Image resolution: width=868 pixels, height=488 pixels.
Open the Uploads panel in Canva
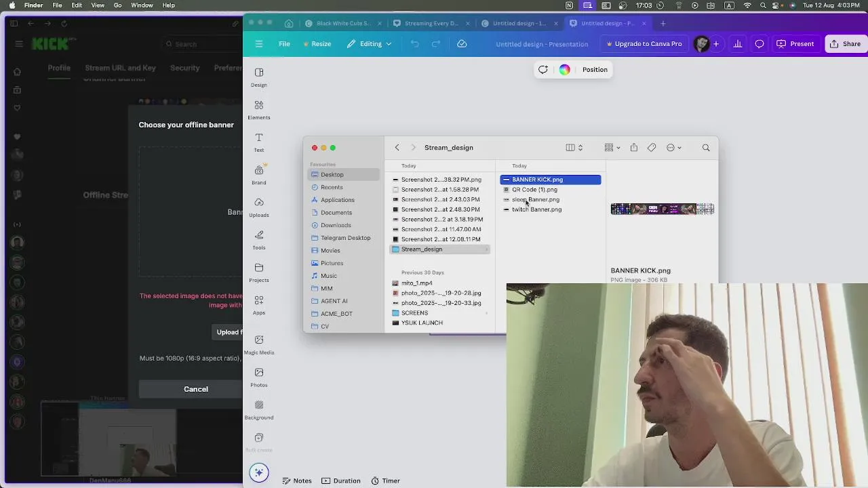[258, 207]
